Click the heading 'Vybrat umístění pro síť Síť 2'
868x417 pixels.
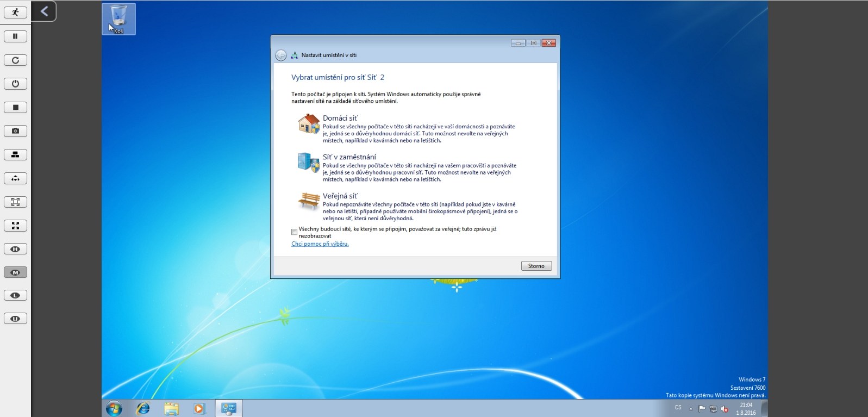click(338, 78)
